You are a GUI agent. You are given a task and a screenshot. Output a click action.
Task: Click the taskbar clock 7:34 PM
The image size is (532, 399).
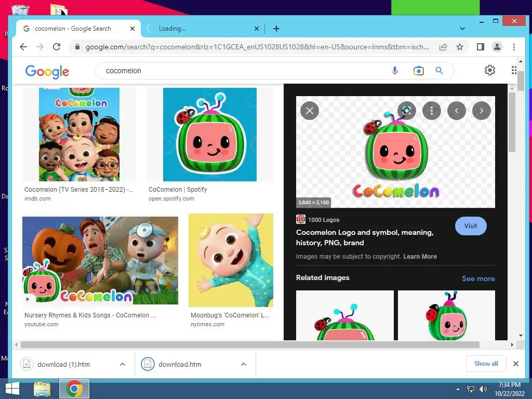509,385
